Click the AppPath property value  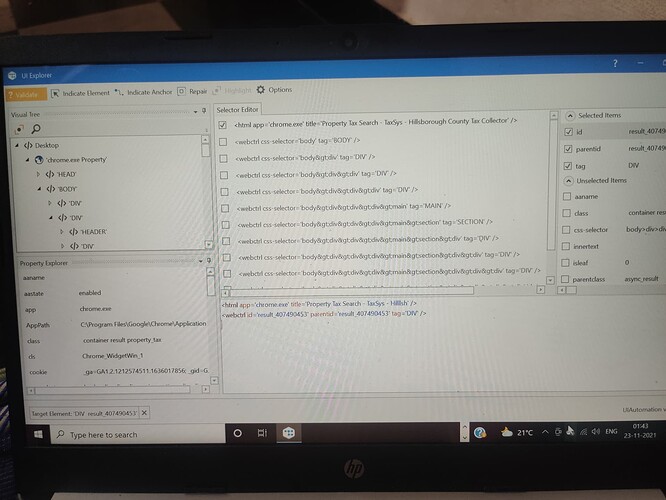(143, 324)
